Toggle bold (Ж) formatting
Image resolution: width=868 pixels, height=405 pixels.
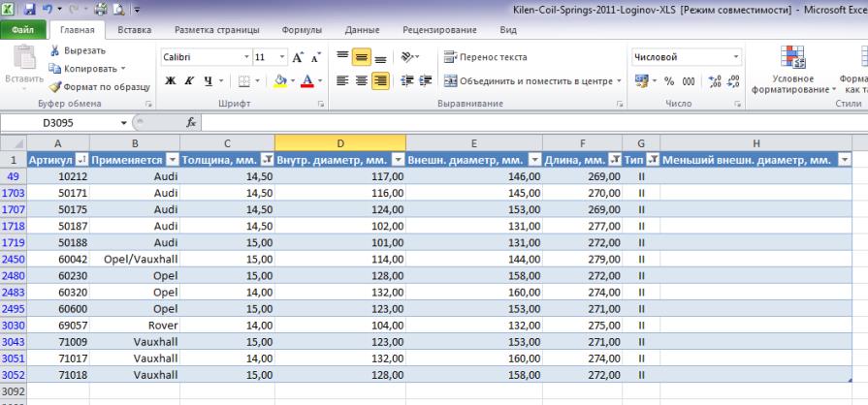point(170,81)
